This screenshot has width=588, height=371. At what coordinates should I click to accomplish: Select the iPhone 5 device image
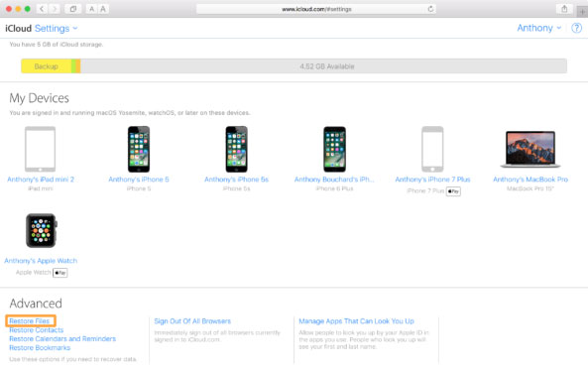click(x=139, y=149)
